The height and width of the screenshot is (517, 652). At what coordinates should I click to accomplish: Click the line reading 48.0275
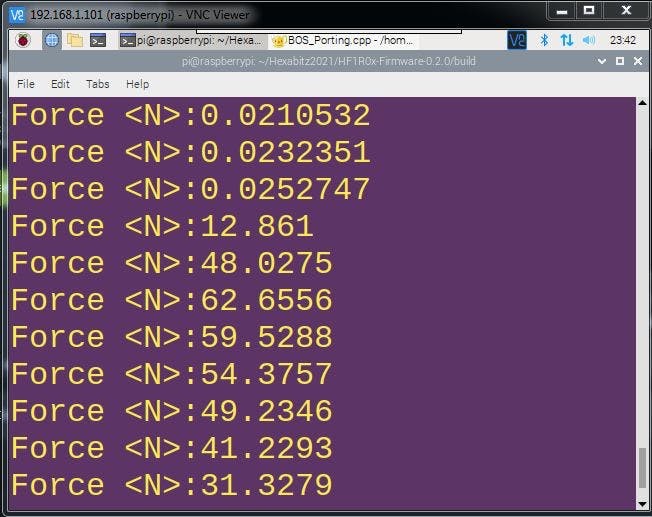tap(172, 263)
